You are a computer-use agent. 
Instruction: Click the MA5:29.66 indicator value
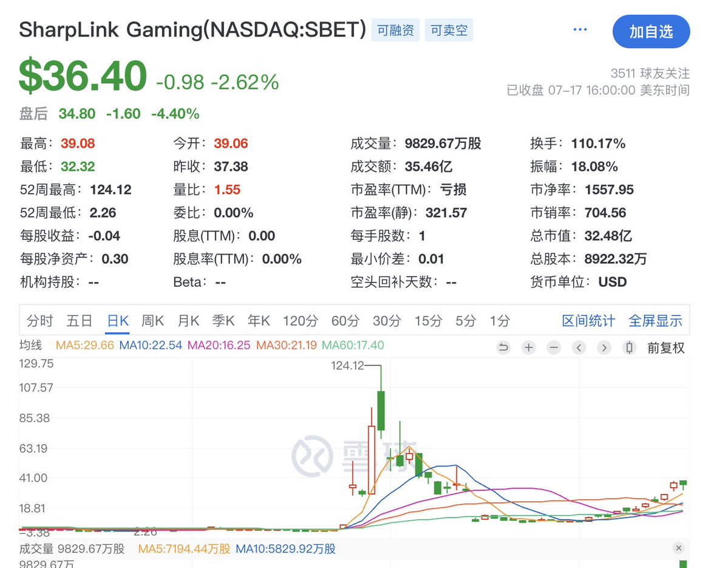[x=84, y=345]
